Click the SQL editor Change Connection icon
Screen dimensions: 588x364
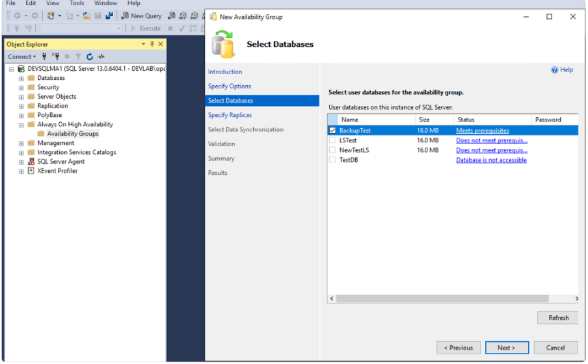pos(28,29)
